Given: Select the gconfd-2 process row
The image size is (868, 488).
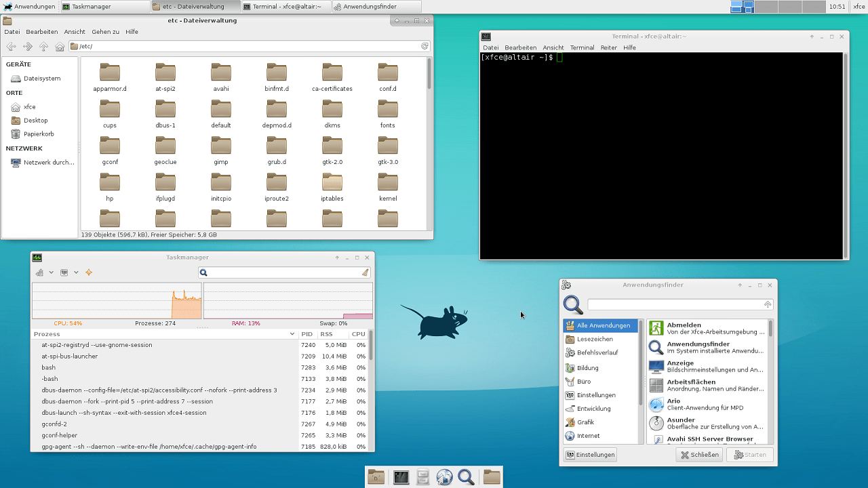Looking at the screenshot, I should coord(136,424).
